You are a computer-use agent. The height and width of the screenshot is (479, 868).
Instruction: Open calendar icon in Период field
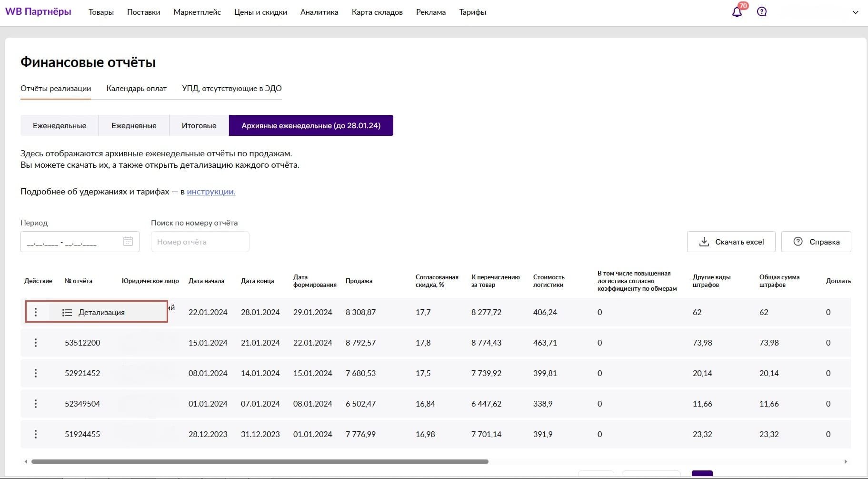tap(128, 242)
